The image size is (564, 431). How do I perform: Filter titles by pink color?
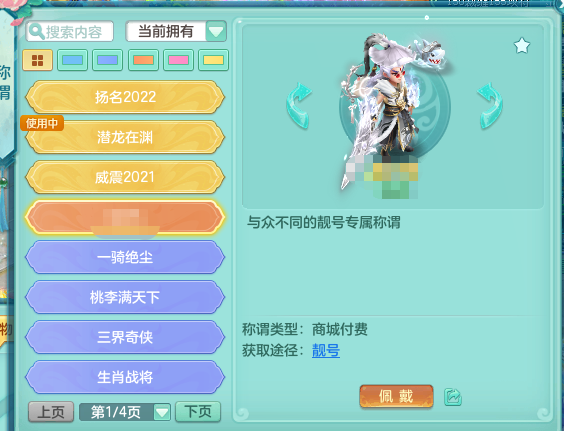coord(178,60)
